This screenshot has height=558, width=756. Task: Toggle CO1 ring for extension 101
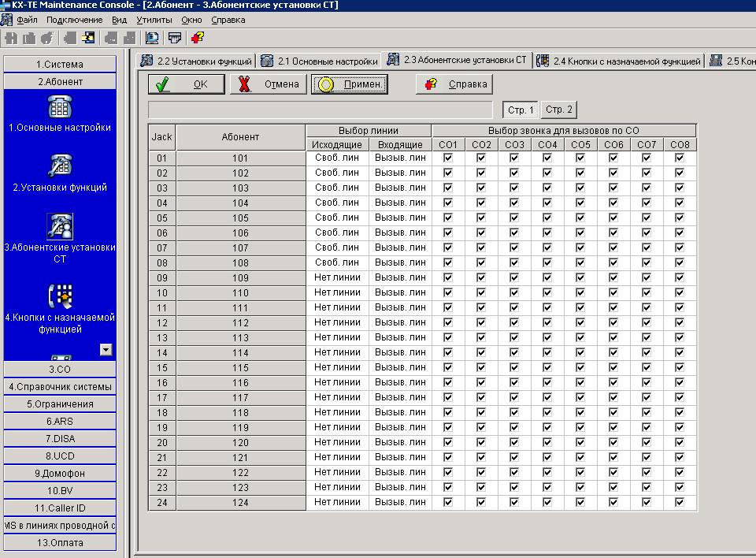pyautogui.click(x=448, y=158)
